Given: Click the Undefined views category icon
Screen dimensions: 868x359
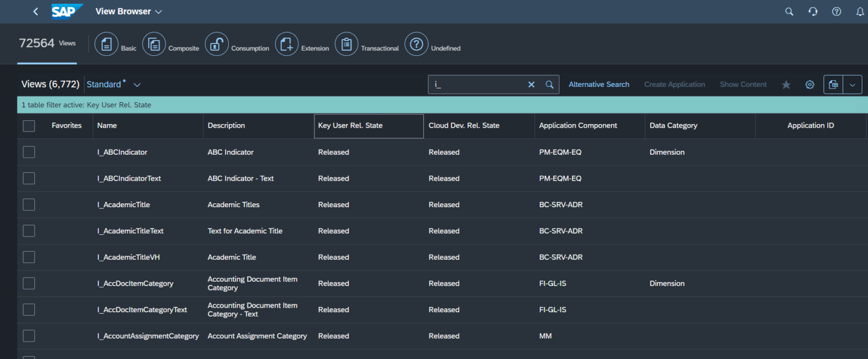Looking at the screenshot, I should [416, 43].
